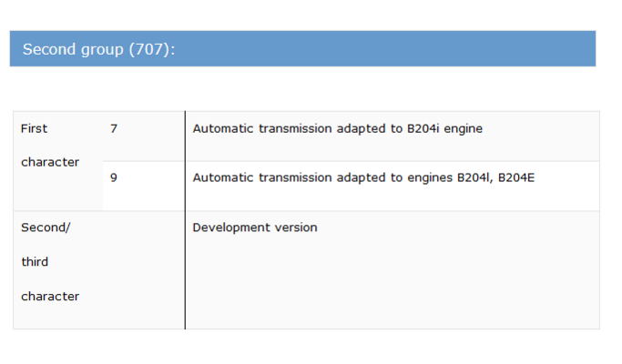Viewport: 622px width, 364px height.
Task: Click the text 'B204i' in first row
Action: tap(423, 128)
